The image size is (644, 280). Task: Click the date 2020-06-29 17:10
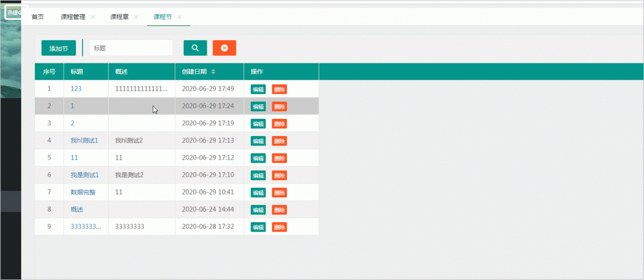pos(208,175)
